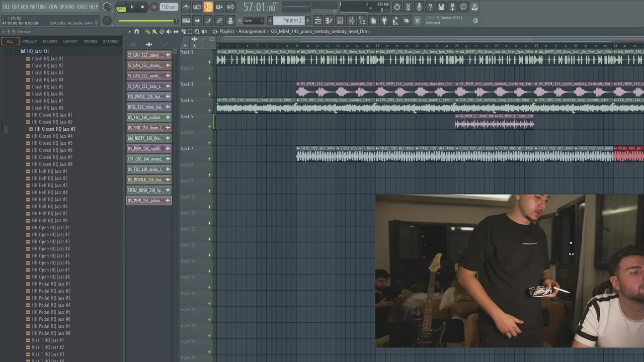Viewport: 644px width, 362px height.
Task: Open the OPTIONS menu
Action: pyautogui.click(x=67, y=7)
